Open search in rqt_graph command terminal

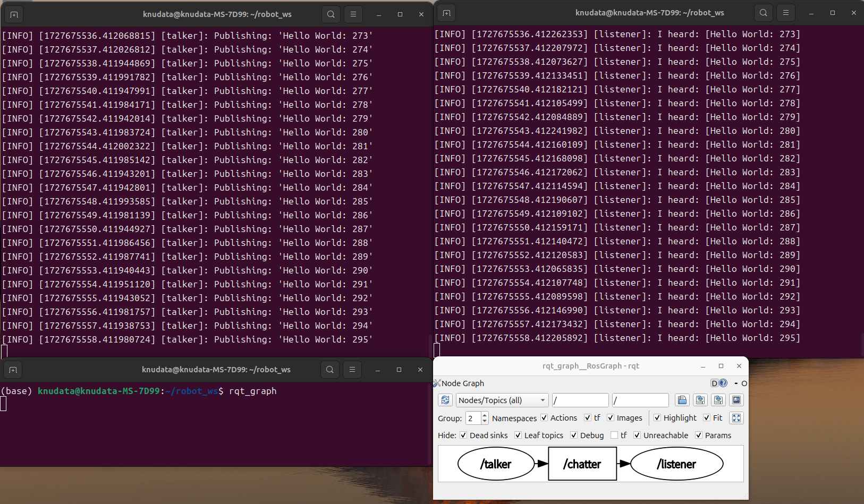click(330, 370)
